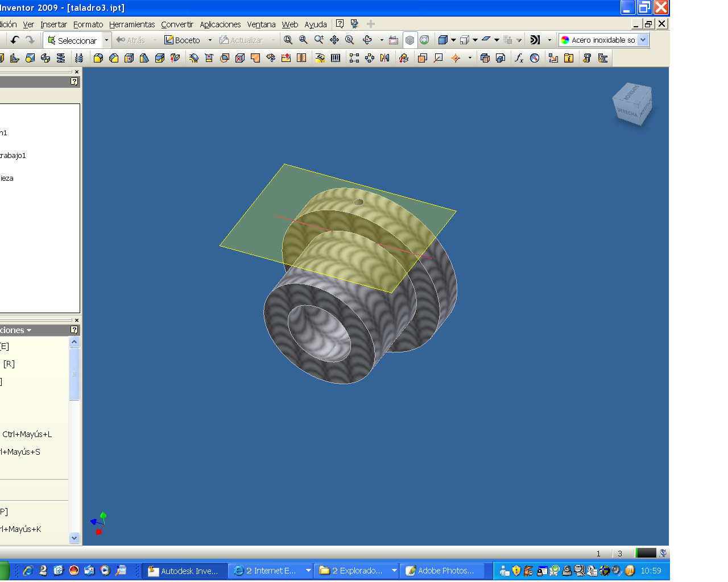Activate the Seleccionar selection tool

[72, 40]
